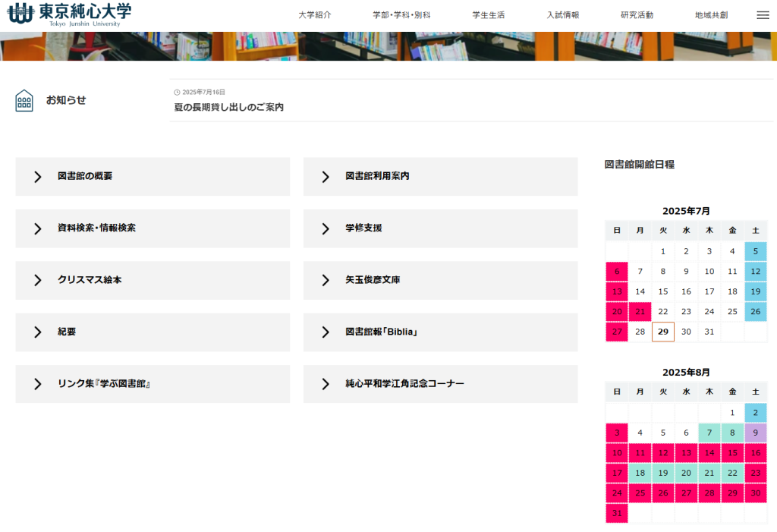Click chevron arrow beside 矢玉俊彦文庫

[326, 281]
